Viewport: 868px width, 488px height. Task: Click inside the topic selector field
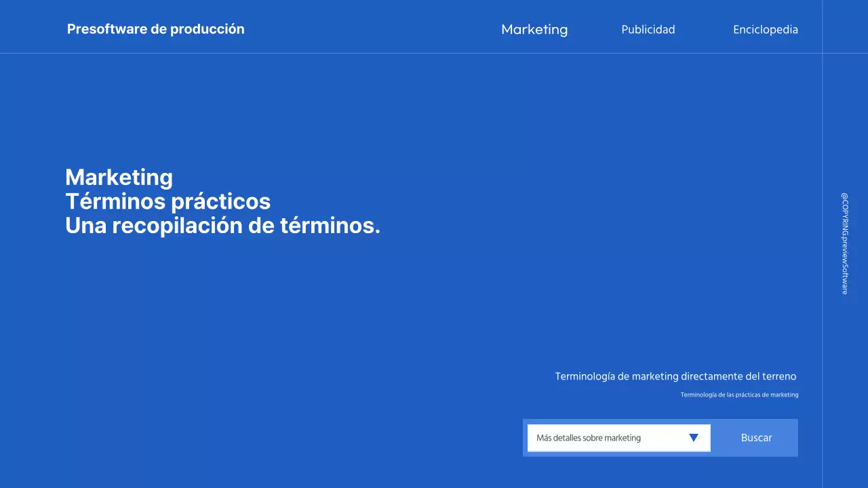coord(597,438)
